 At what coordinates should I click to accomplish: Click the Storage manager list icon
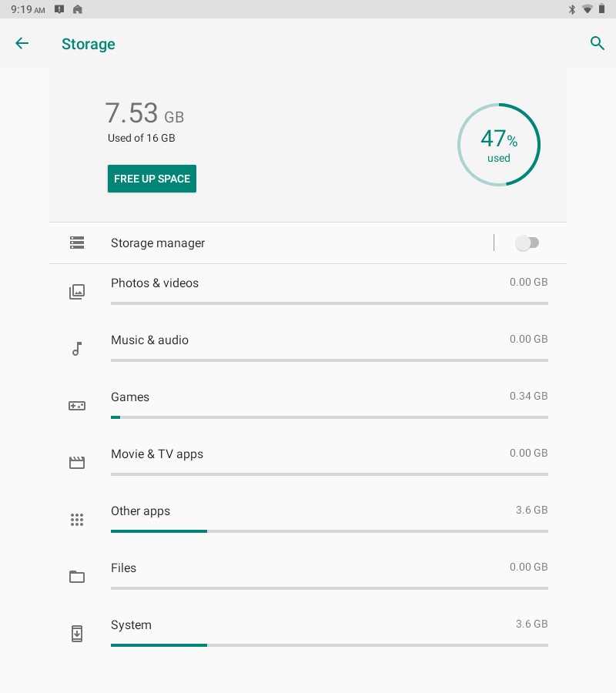77,243
